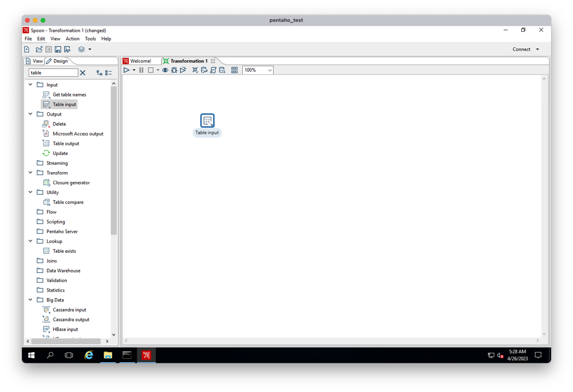Open Internet Explorer from the taskbar

point(89,355)
